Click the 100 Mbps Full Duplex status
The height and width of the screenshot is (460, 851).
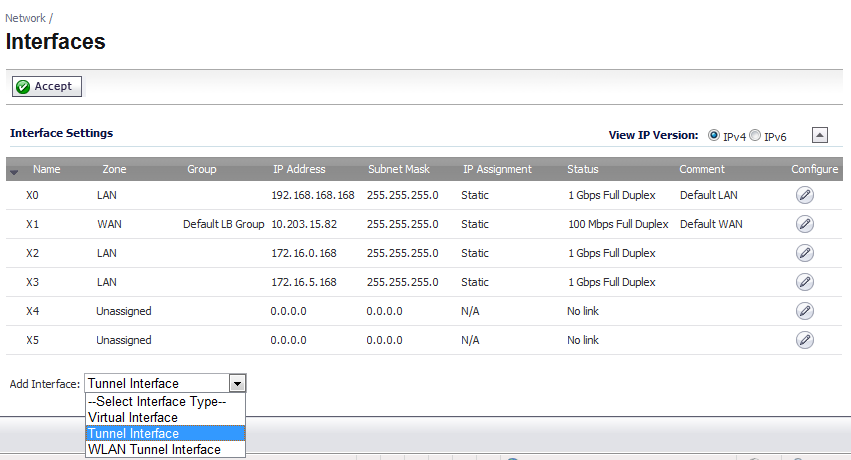(618, 224)
